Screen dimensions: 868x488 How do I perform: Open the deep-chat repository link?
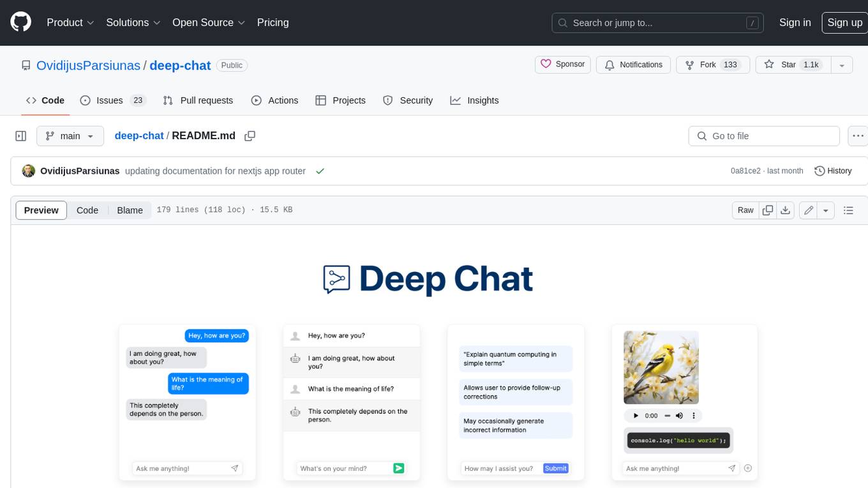coord(180,65)
